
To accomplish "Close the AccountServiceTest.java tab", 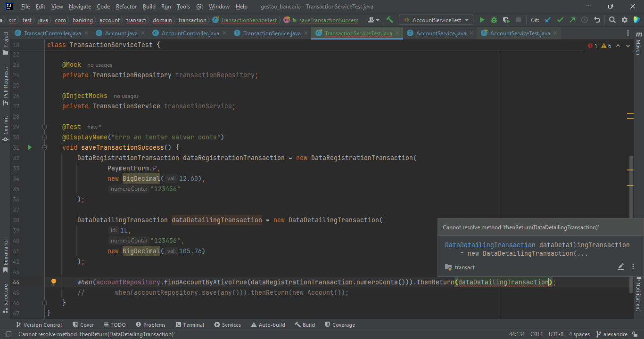I will (555, 33).
